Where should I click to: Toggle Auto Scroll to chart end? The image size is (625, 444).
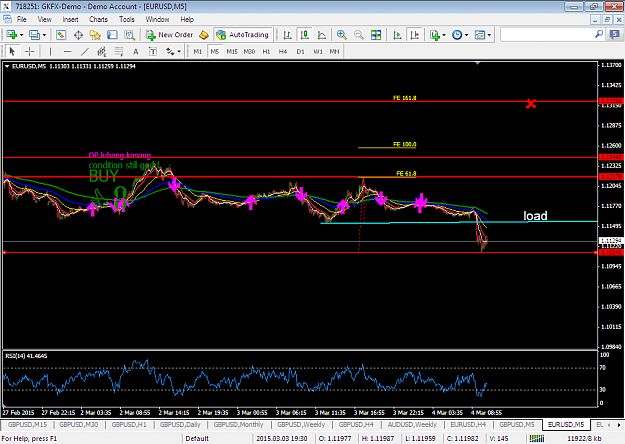tap(397, 35)
